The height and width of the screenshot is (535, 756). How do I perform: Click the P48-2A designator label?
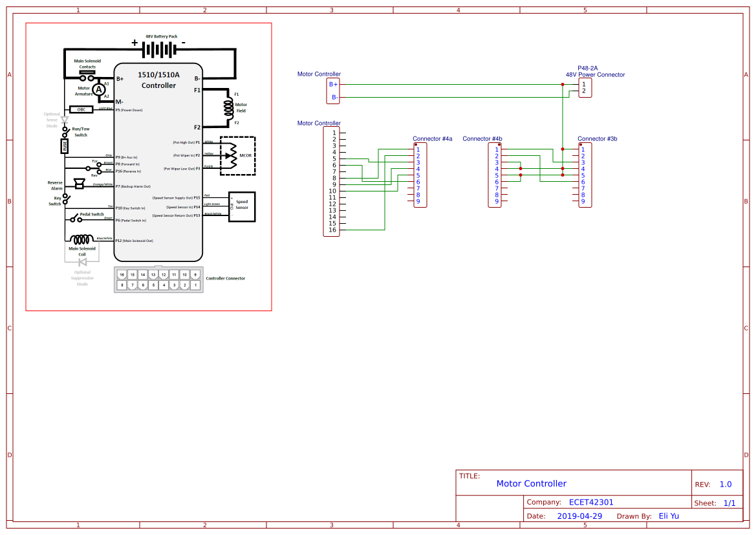point(587,68)
